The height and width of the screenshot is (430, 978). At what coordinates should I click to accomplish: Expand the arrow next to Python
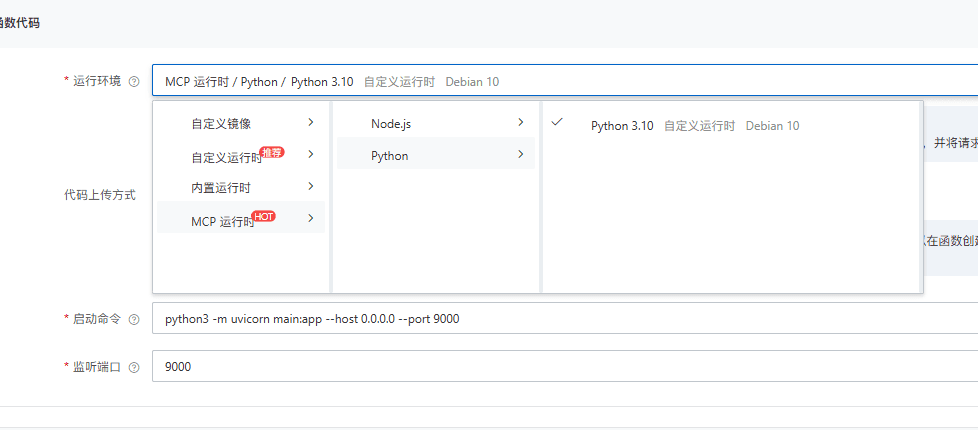521,154
